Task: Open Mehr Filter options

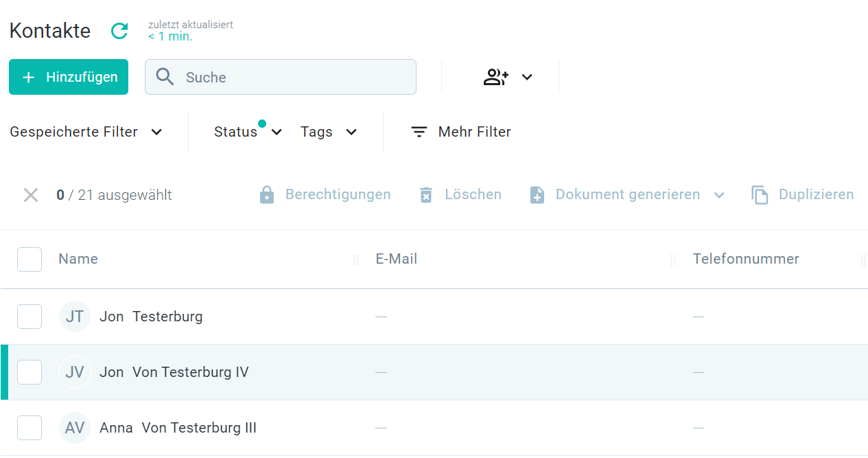Action: tap(460, 132)
